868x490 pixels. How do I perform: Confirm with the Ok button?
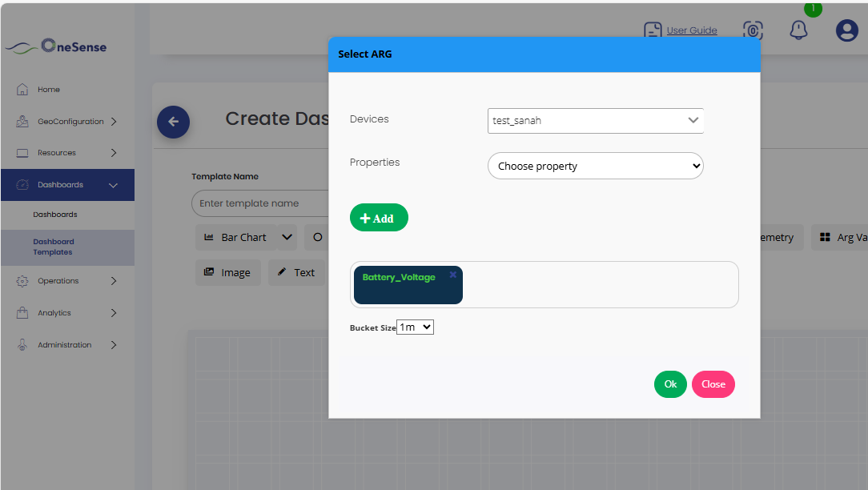670,384
